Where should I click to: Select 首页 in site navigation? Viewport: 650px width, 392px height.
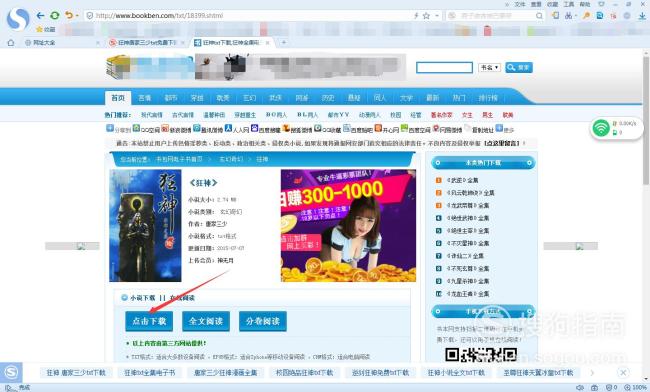(x=118, y=98)
